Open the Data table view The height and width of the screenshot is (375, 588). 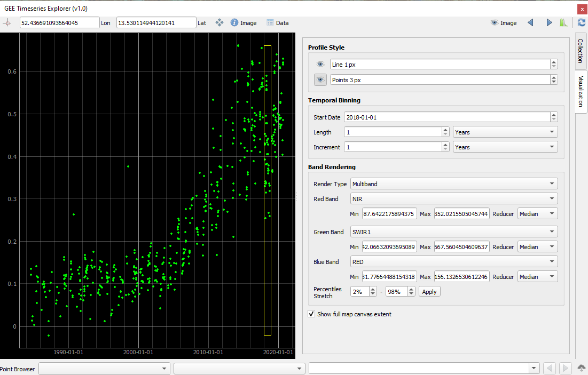coord(278,23)
